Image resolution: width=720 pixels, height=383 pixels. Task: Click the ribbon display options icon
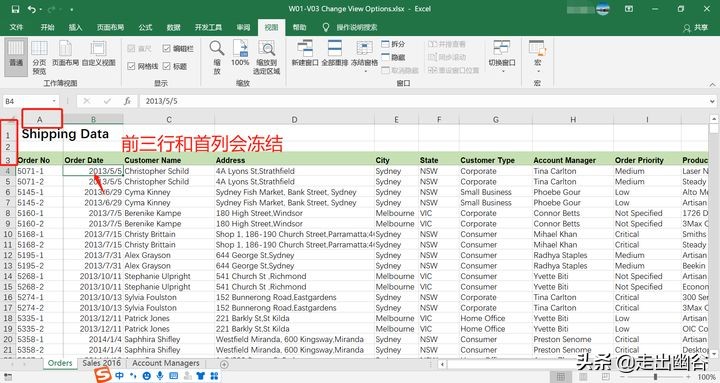(629, 9)
